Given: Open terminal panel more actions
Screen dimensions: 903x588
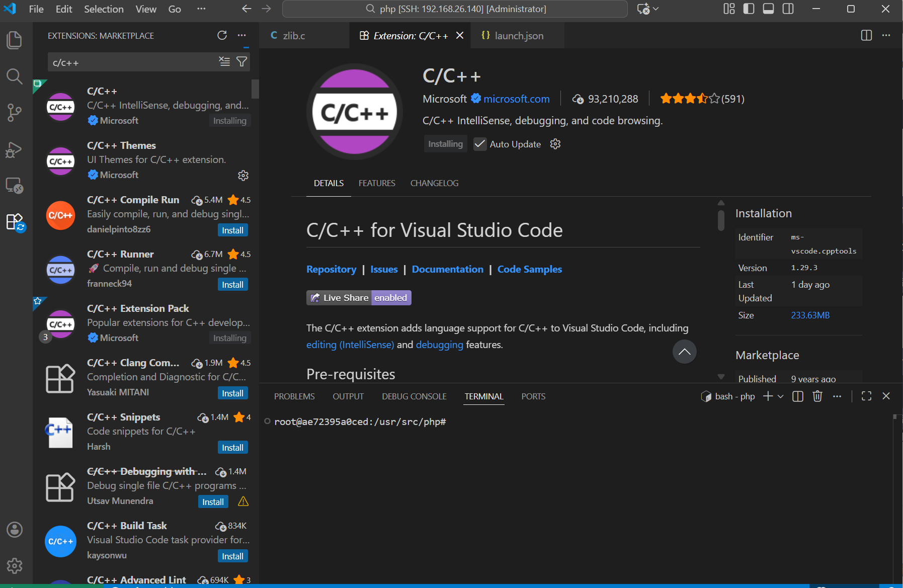Looking at the screenshot, I should click(837, 396).
